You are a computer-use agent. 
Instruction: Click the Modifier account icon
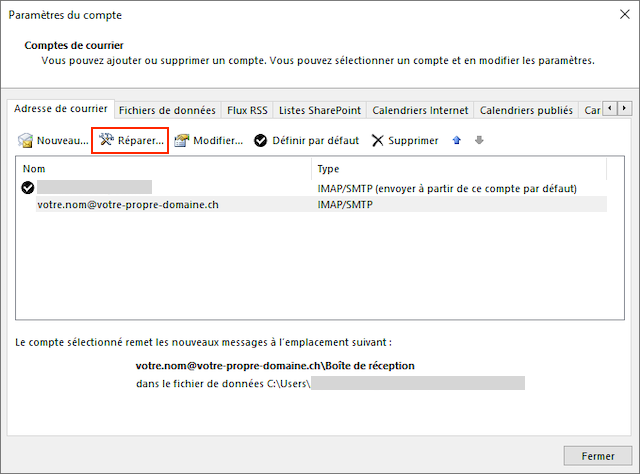click(x=182, y=140)
